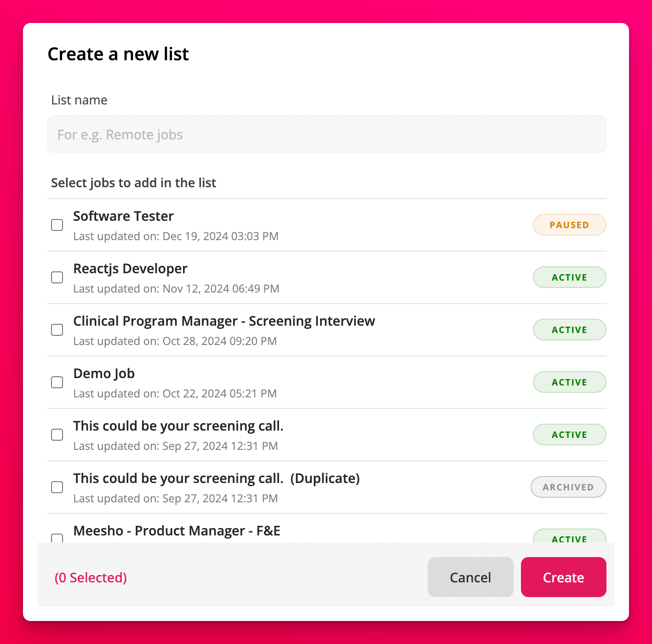The height and width of the screenshot is (644, 652).
Task: Click the ARCHIVED status badge
Action: [568, 487]
